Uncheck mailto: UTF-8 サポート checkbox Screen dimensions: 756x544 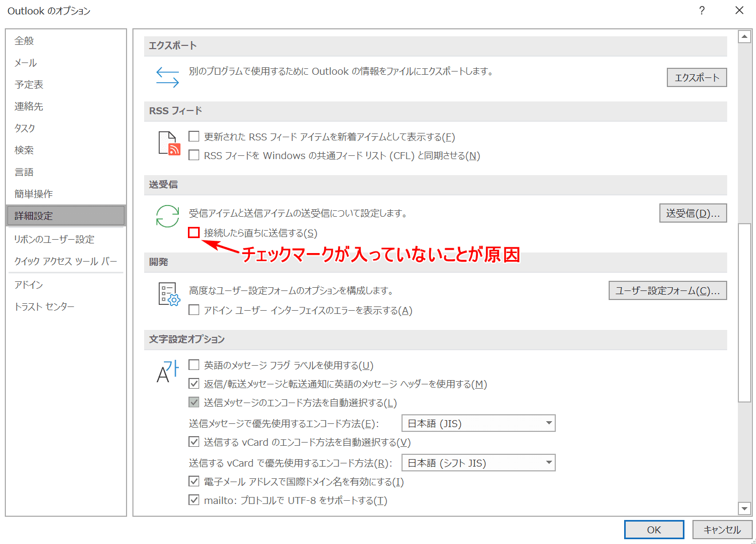click(194, 500)
